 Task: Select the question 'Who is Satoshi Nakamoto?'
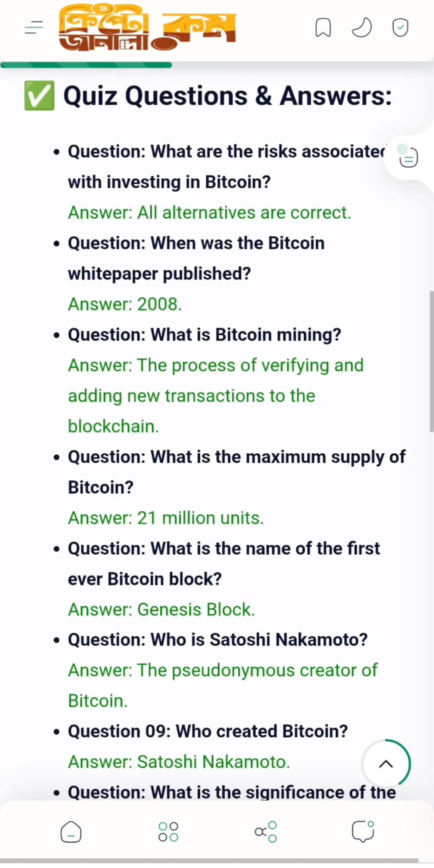pos(217,639)
